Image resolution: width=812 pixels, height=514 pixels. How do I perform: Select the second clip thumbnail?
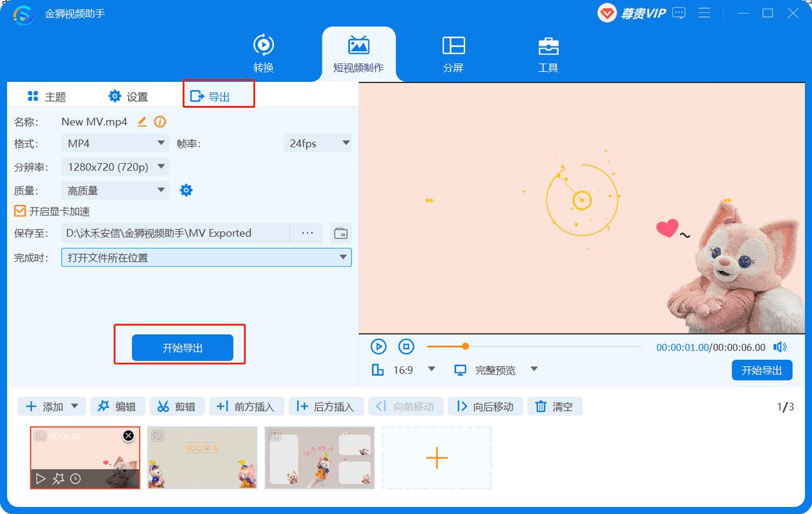tap(202, 458)
